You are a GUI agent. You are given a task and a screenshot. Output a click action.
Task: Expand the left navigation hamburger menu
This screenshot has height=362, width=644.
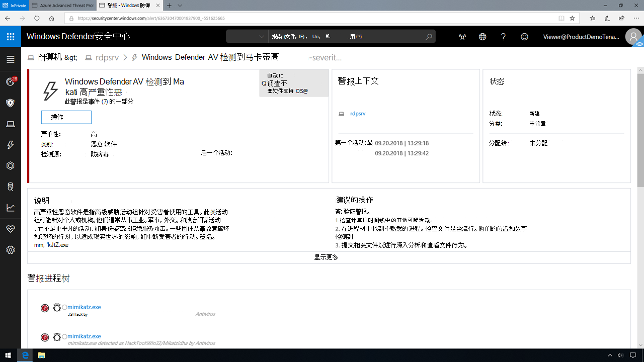(x=11, y=59)
